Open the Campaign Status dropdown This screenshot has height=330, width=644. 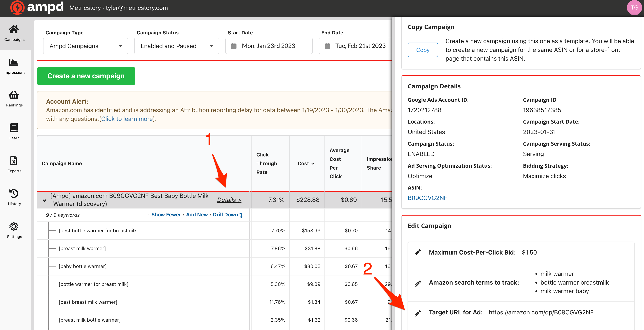177,46
